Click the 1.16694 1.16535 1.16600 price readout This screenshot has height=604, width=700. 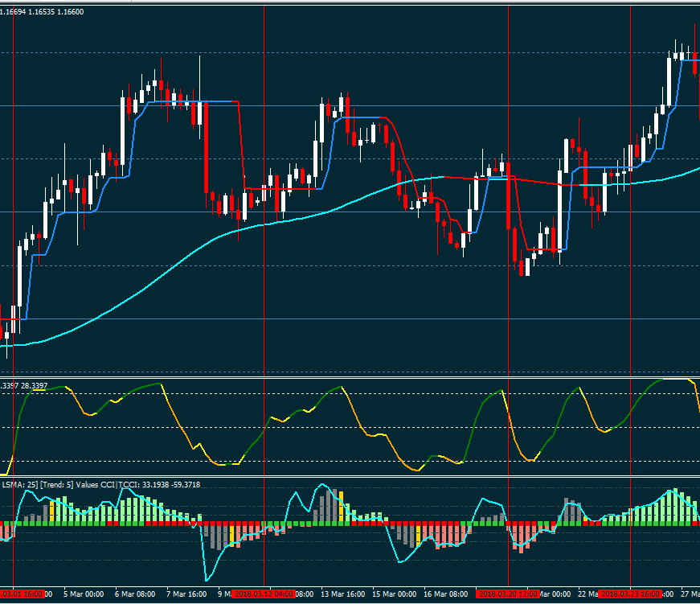(x=42, y=12)
